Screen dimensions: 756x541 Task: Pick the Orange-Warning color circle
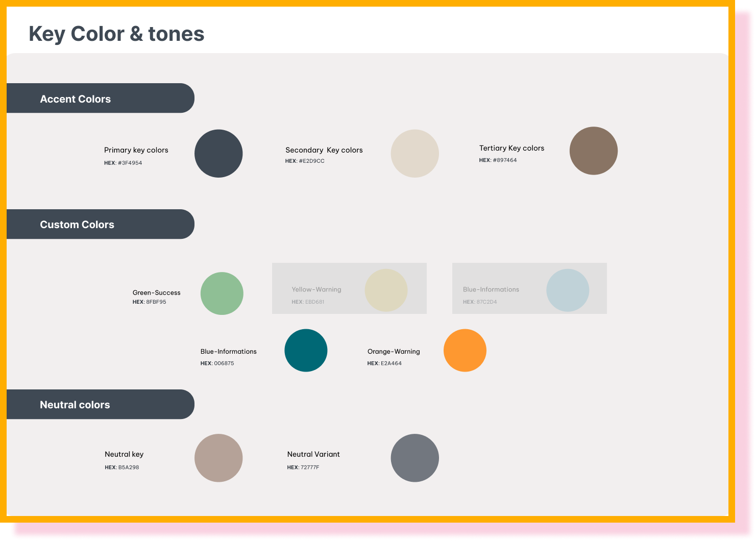click(465, 351)
